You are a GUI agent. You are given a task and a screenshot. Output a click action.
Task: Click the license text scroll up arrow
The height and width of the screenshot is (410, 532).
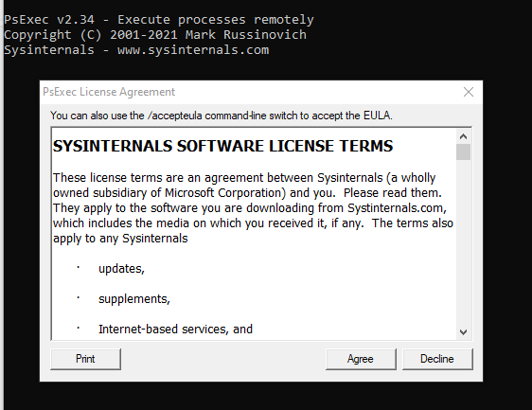pyautogui.click(x=463, y=136)
